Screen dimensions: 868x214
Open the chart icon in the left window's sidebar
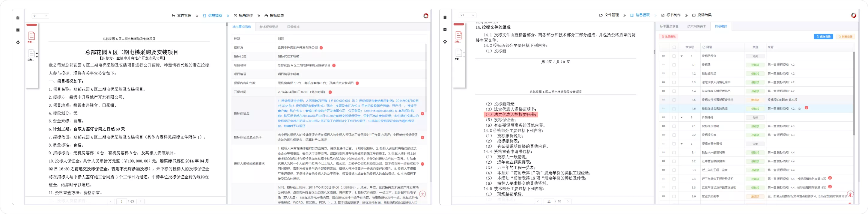click(x=18, y=30)
